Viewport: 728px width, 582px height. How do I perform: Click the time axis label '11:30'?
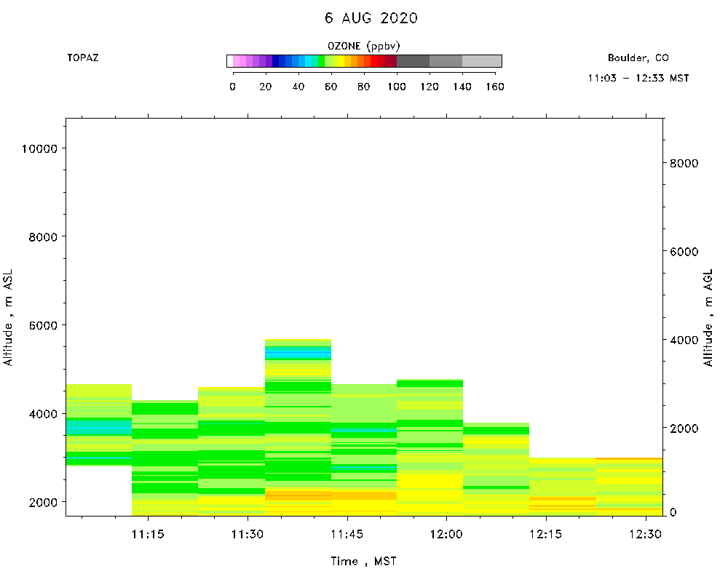pyautogui.click(x=248, y=534)
